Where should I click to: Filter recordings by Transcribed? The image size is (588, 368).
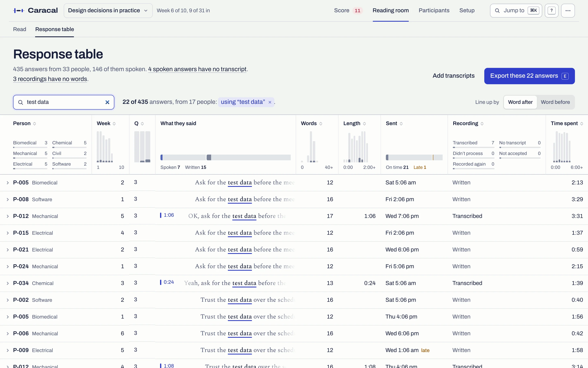click(473, 144)
